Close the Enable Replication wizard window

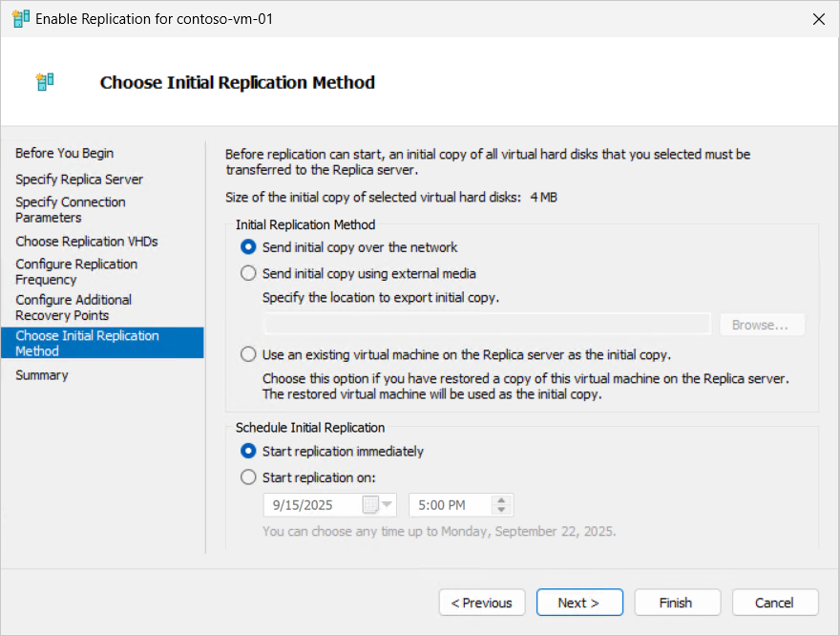pos(818,18)
